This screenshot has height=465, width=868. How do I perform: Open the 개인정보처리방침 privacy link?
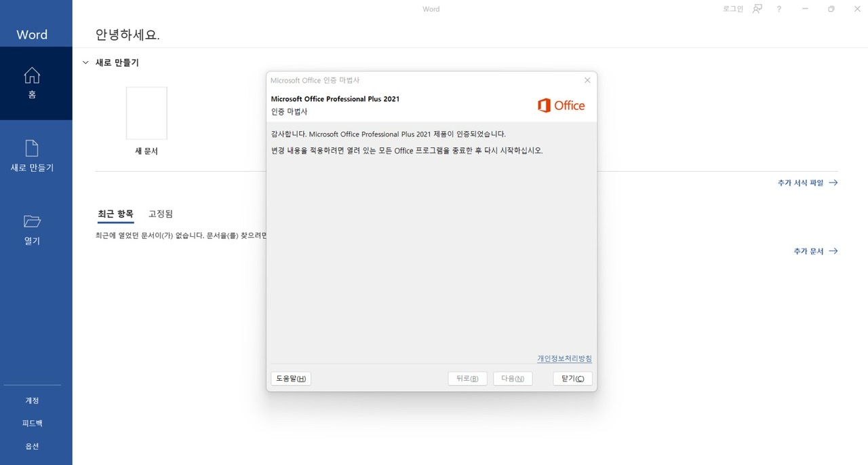[x=564, y=358]
